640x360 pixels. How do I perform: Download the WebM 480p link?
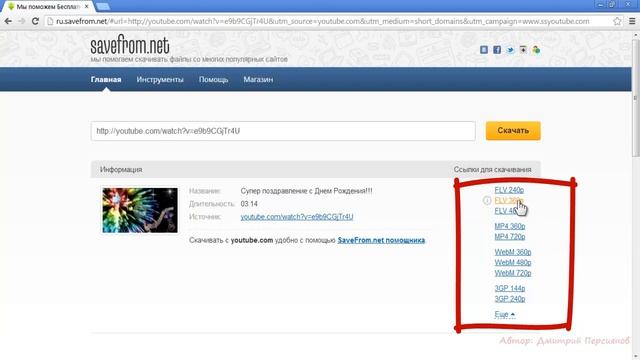513,262
